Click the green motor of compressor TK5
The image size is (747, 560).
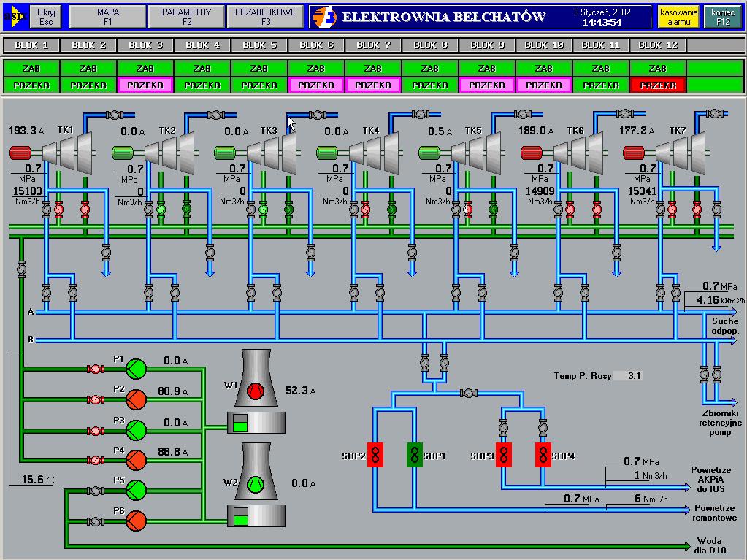tap(429, 153)
